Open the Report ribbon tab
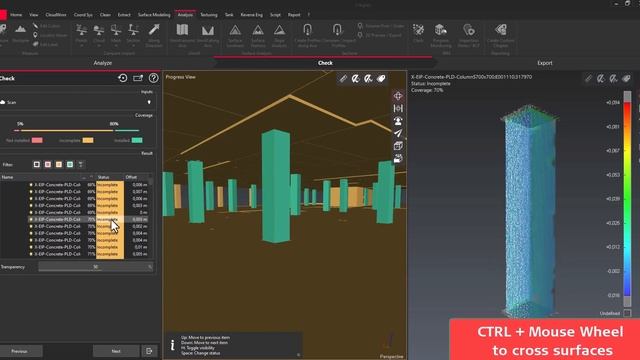 [x=294, y=15]
